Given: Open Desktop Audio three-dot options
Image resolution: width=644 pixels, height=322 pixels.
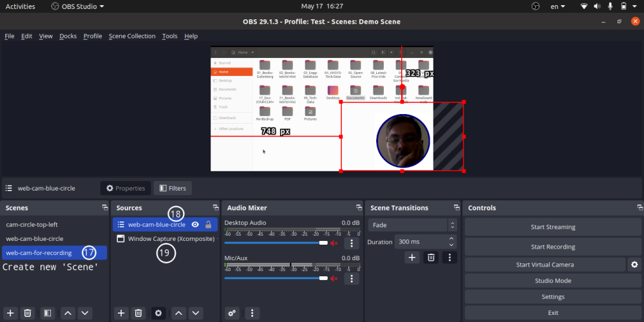Looking at the screenshot, I should point(352,243).
